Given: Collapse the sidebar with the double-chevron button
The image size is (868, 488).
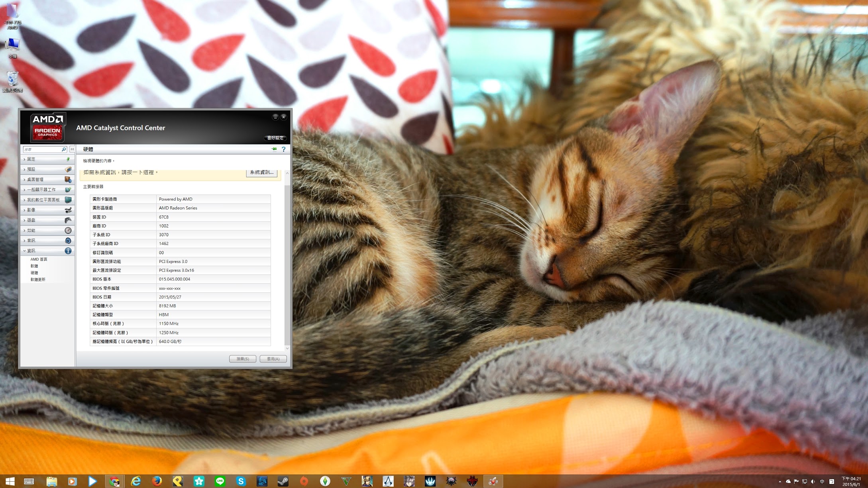Looking at the screenshot, I should click(x=72, y=149).
